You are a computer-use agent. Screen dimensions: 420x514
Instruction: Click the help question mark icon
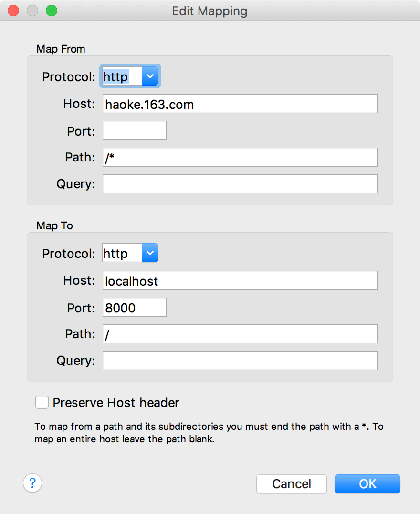click(x=32, y=483)
